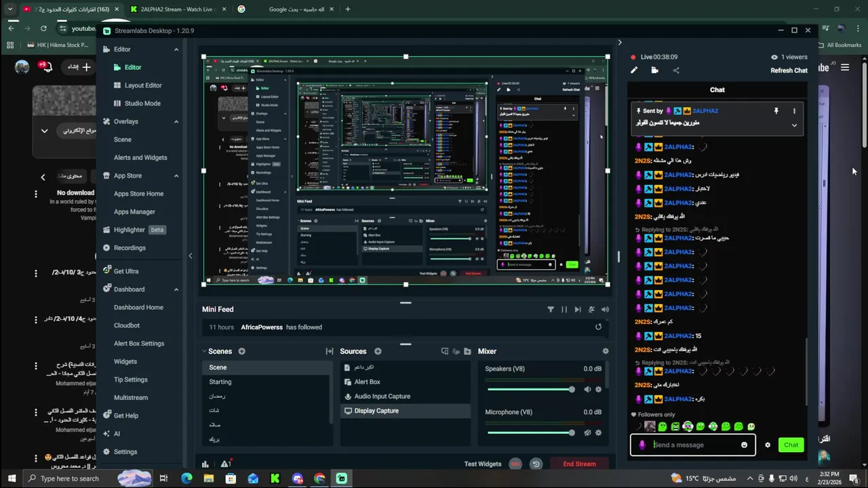Open chat settings gear icon

[x=768, y=445]
